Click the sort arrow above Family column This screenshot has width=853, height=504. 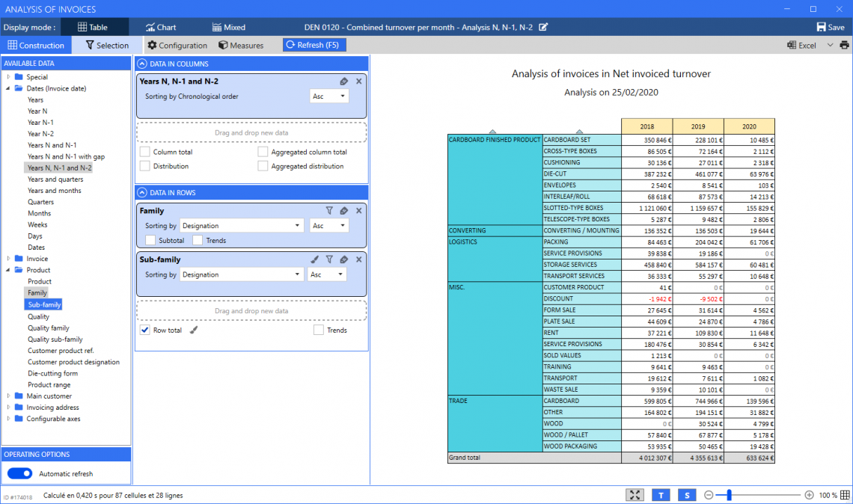[x=492, y=132]
